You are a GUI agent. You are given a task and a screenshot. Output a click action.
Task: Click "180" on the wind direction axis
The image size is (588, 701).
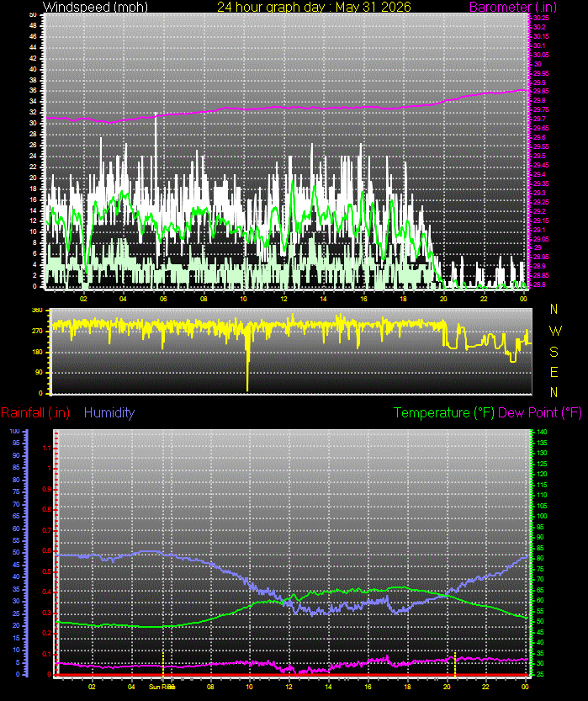click(x=38, y=352)
